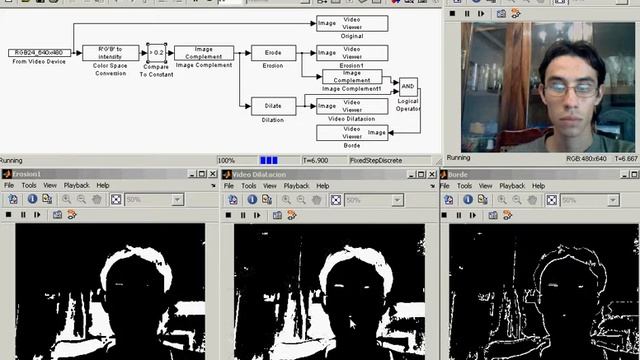Highlight Simulink block from Video Dilatacion window
640x360 pixels.
click(292, 215)
